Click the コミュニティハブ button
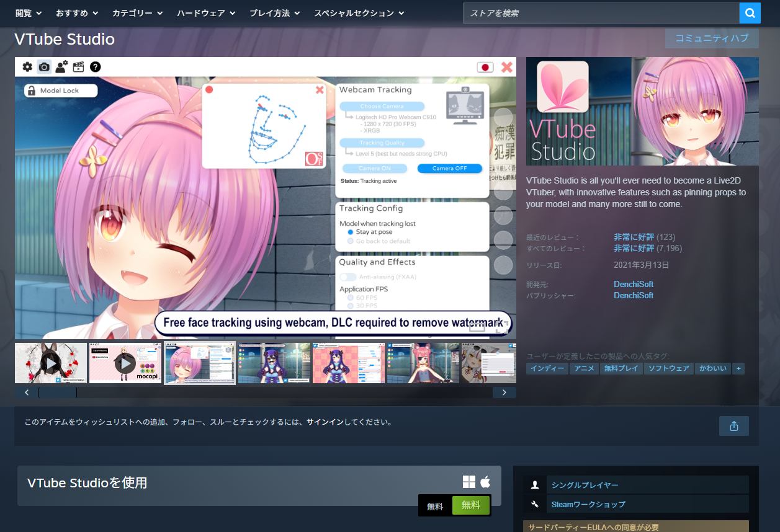The height and width of the screenshot is (532, 780). click(x=712, y=38)
